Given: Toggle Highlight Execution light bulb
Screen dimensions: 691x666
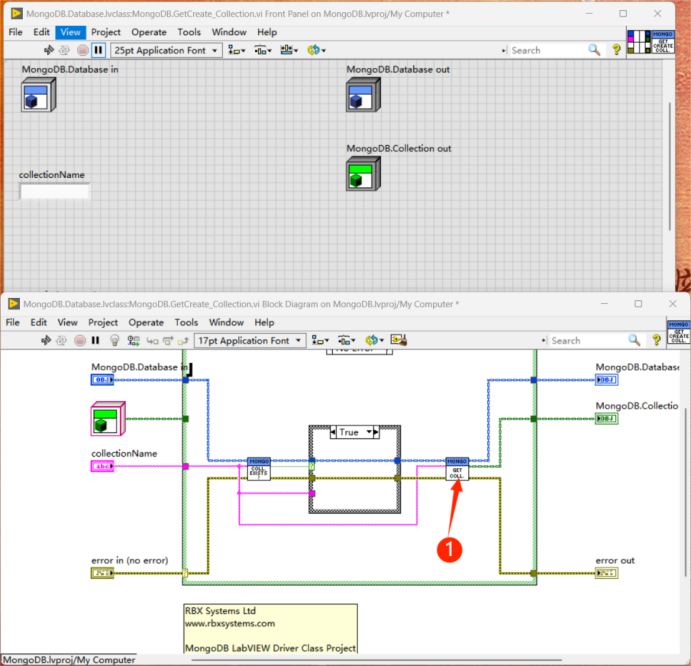Looking at the screenshot, I should (x=115, y=340).
